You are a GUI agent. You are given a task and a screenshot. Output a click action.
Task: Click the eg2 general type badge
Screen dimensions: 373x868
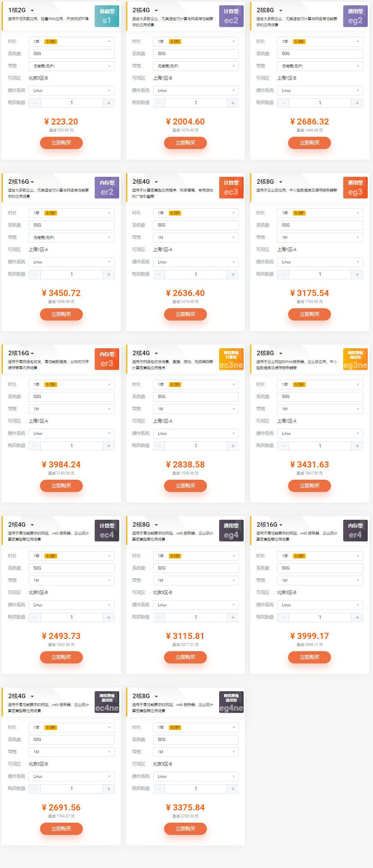355,16
